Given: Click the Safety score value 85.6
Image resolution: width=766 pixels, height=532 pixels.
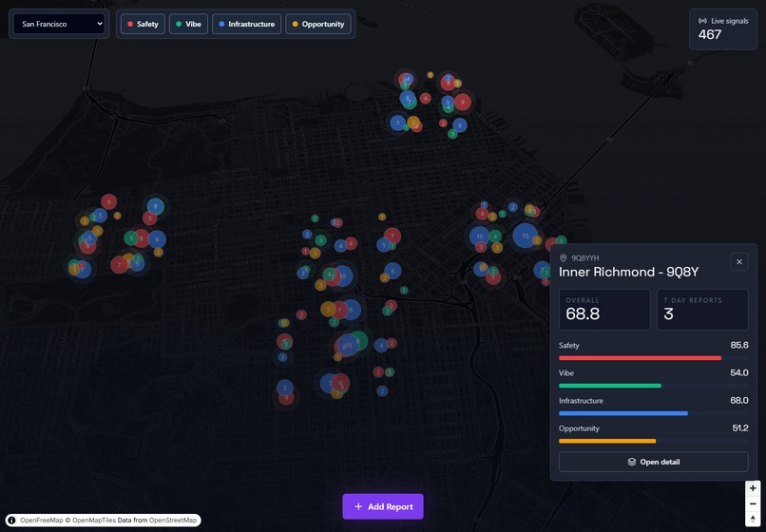Looking at the screenshot, I should (x=739, y=346).
